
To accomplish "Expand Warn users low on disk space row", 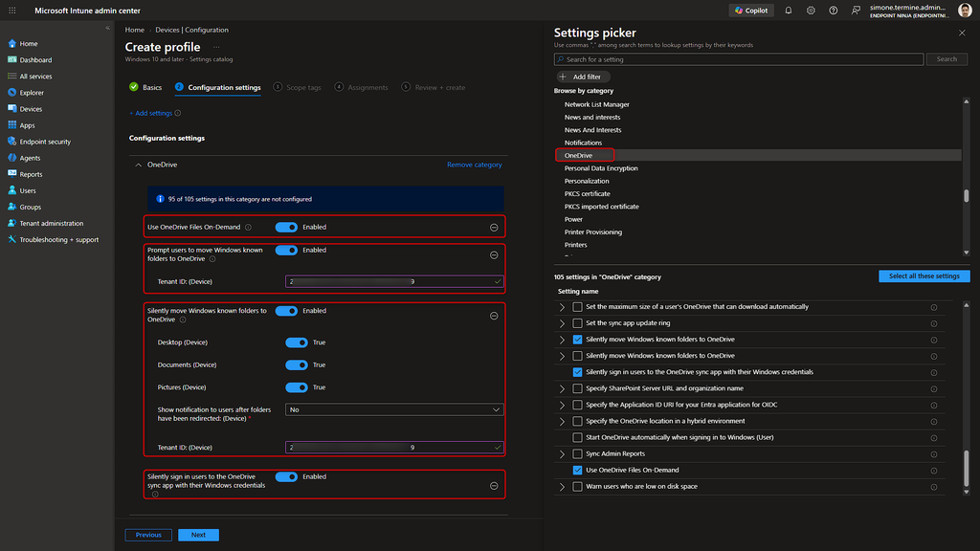I will click(562, 486).
